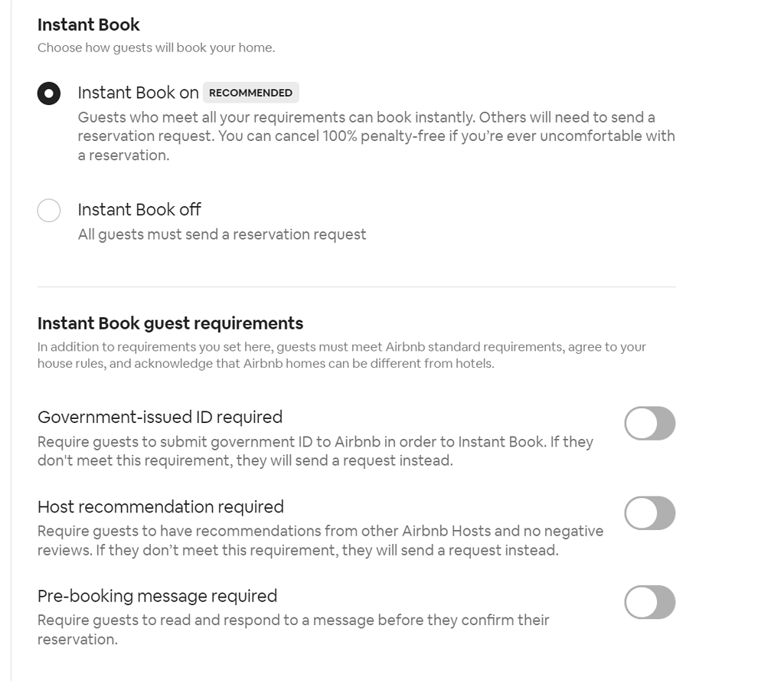
Task: Enable the Pre-booking message required switch
Action: [649, 603]
